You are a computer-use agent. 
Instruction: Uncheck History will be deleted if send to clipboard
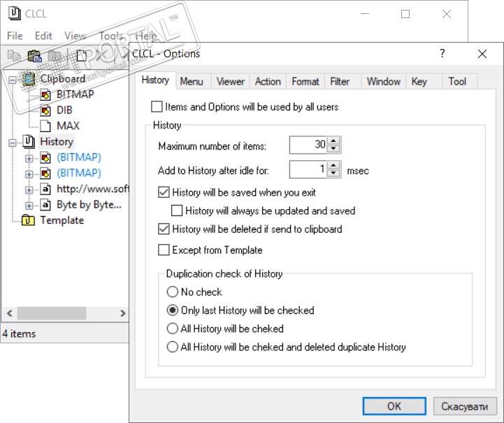click(x=164, y=229)
